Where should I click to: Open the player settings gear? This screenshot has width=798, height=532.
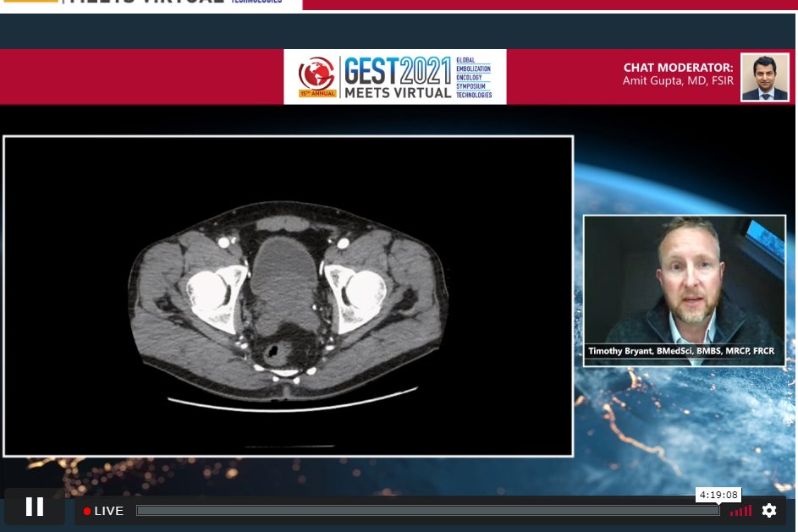769,511
